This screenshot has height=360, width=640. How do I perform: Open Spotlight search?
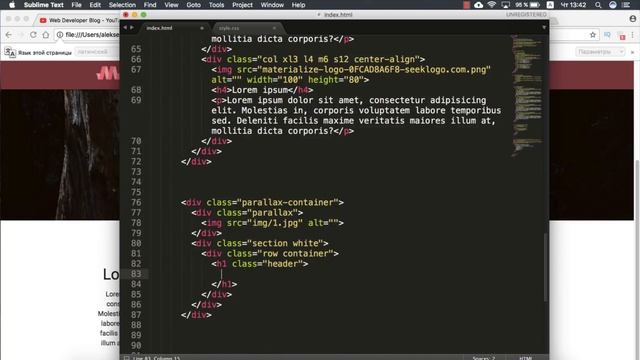click(598, 5)
